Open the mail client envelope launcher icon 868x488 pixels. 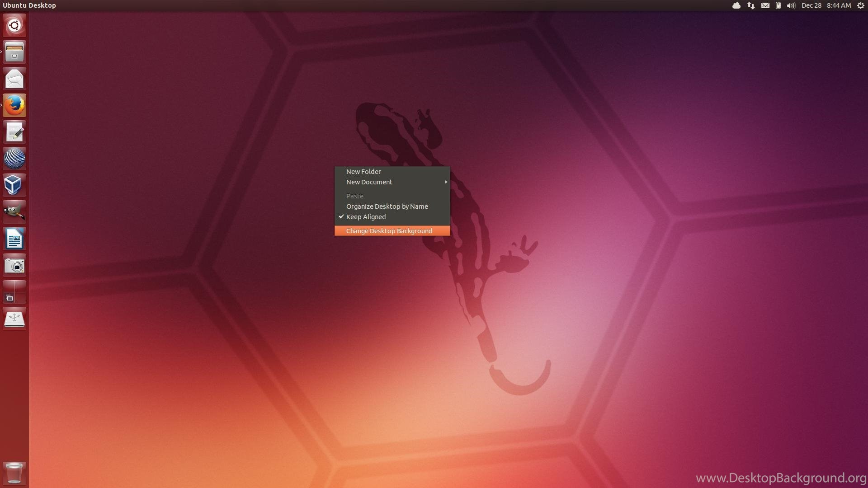coord(14,79)
